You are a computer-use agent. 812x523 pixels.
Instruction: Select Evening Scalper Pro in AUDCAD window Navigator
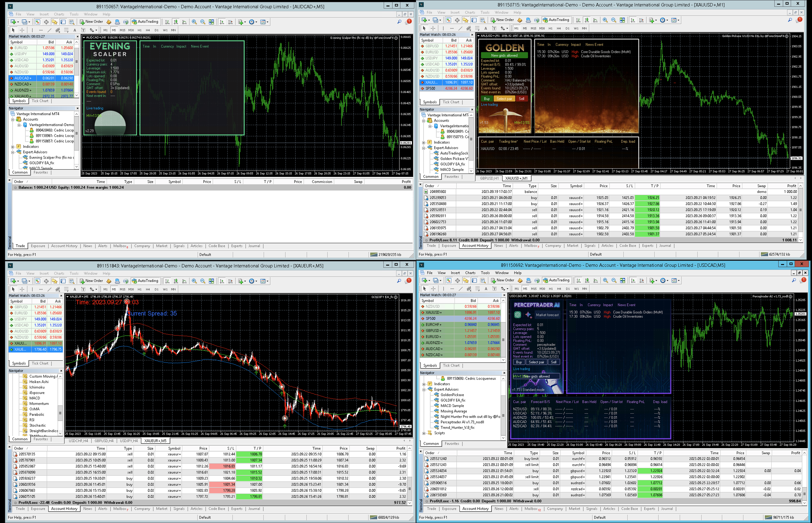point(48,158)
